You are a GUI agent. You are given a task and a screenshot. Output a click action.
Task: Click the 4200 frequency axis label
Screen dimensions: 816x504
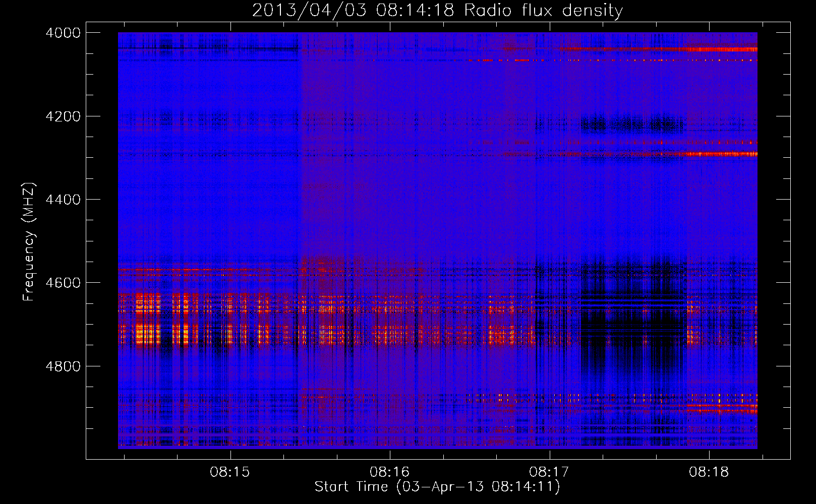click(x=63, y=116)
